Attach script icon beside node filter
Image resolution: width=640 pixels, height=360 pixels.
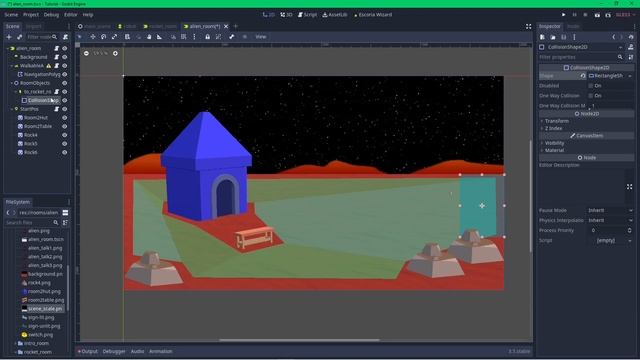(65, 37)
